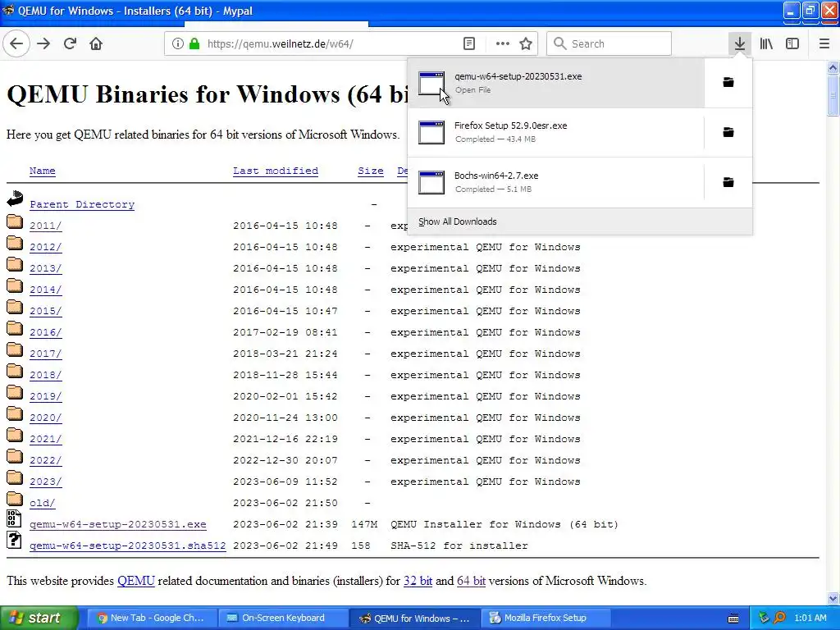This screenshot has width=840, height=630.
Task: Open the 2012/ directory link
Action: 46,247
